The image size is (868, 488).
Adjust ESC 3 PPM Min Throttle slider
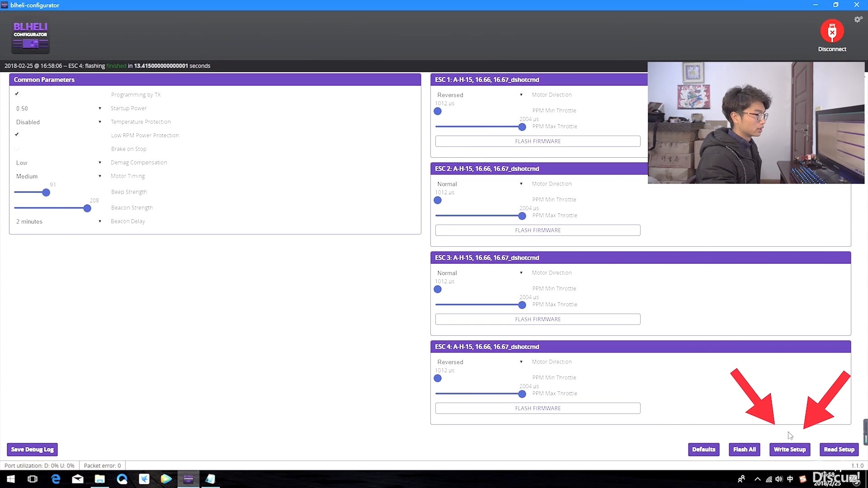438,289
